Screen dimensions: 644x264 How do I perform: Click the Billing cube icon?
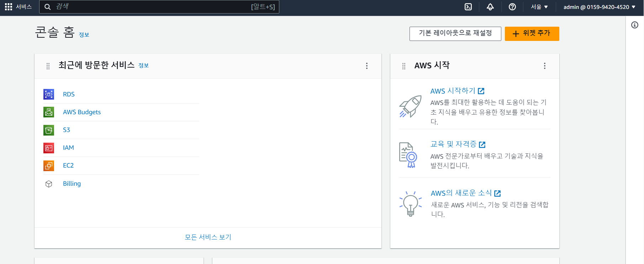[x=49, y=184]
